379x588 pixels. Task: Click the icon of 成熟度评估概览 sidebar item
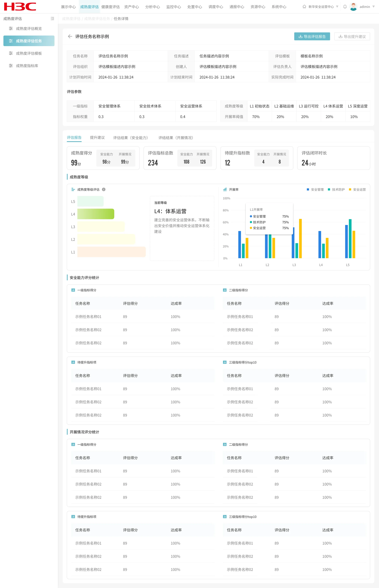(11, 29)
